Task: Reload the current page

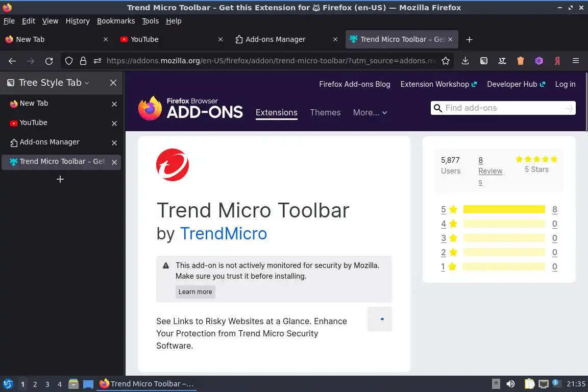Action: [49, 61]
